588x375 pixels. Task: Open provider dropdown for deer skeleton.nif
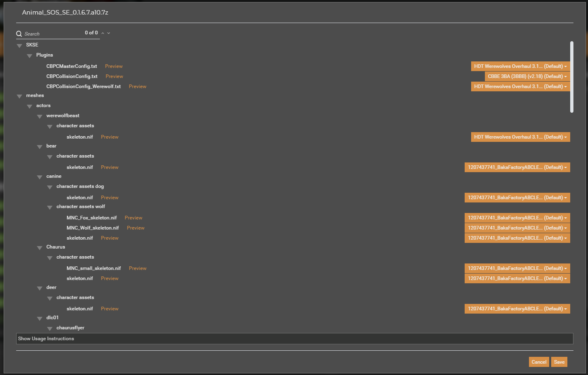pyautogui.click(x=517, y=309)
